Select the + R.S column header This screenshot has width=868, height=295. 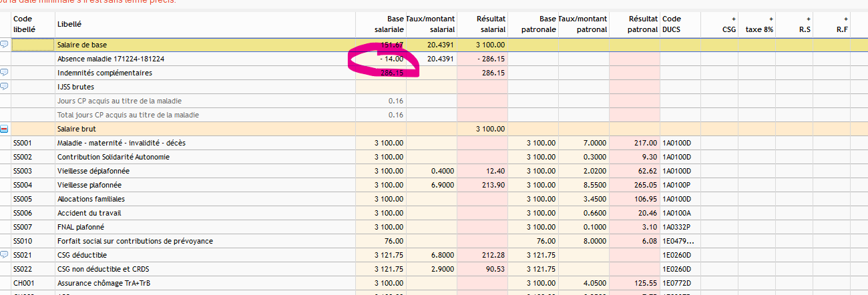(x=794, y=24)
